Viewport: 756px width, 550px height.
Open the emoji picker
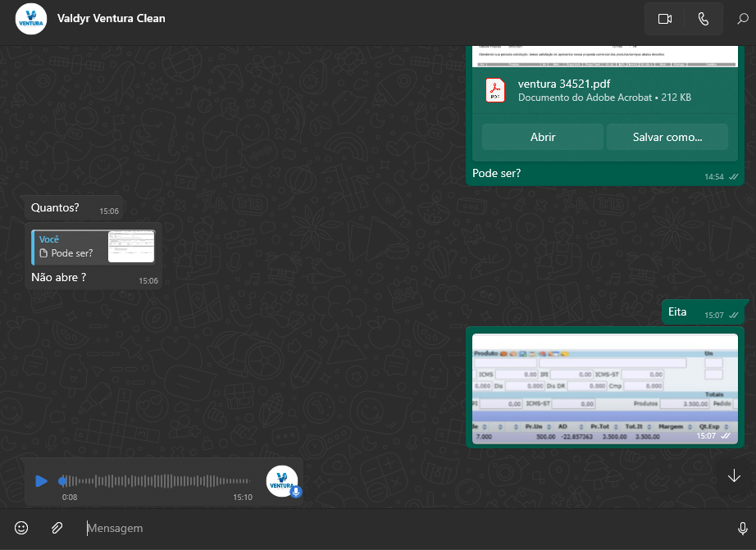(22, 528)
